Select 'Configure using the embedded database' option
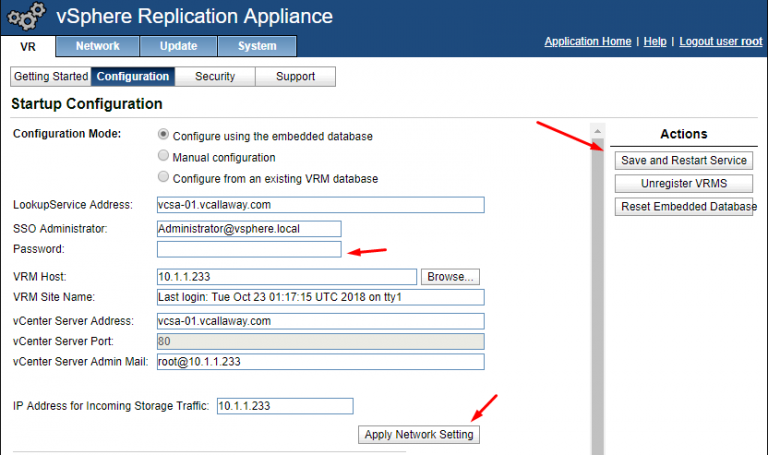 click(164, 135)
